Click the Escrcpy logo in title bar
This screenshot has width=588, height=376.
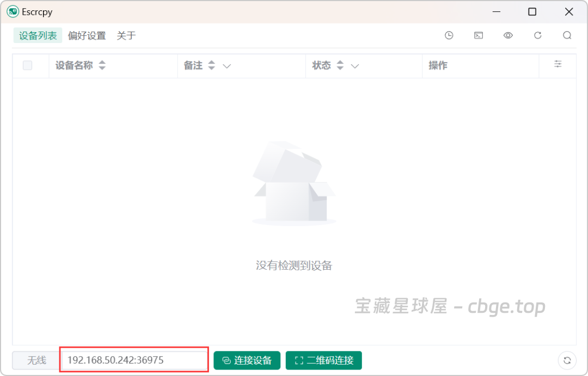click(12, 11)
